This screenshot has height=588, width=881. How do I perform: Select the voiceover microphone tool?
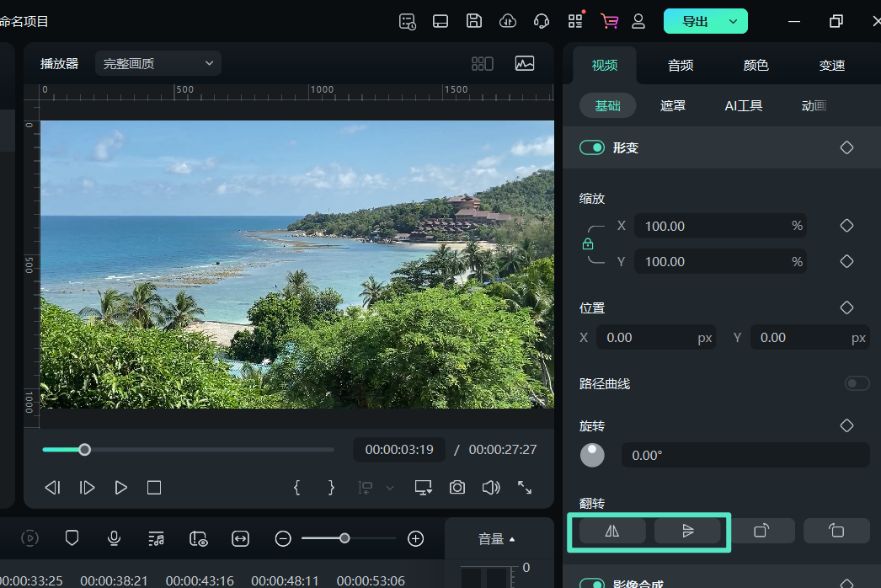114,538
